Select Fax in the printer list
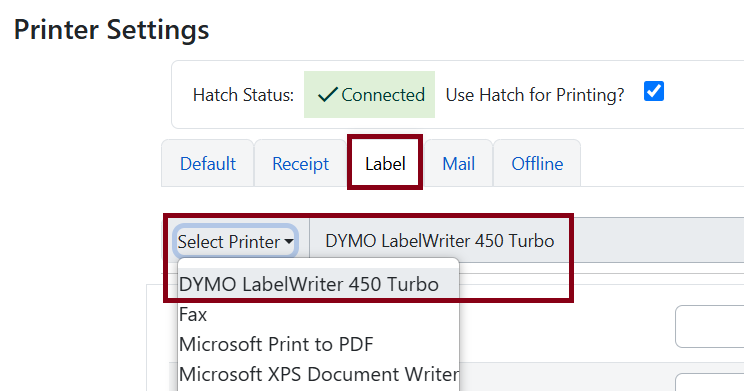Image resolution: width=744 pixels, height=391 pixels. pos(318,315)
